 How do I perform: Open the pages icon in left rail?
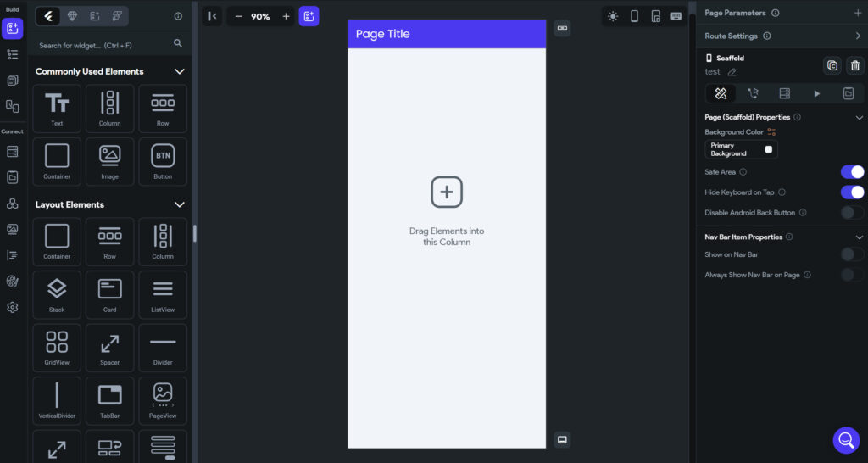pos(12,81)
